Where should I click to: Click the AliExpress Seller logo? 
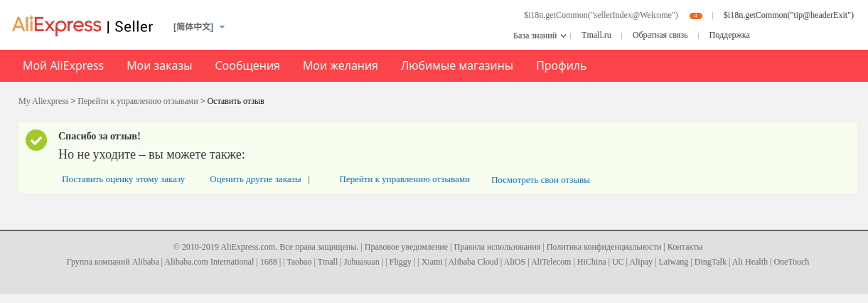click(82, 26)
